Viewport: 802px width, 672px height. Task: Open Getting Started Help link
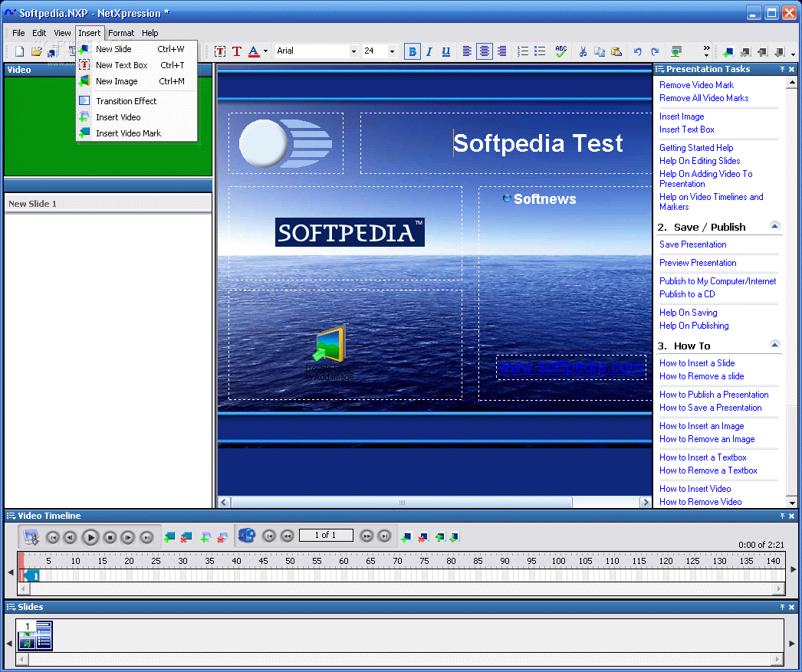point(696,148)
